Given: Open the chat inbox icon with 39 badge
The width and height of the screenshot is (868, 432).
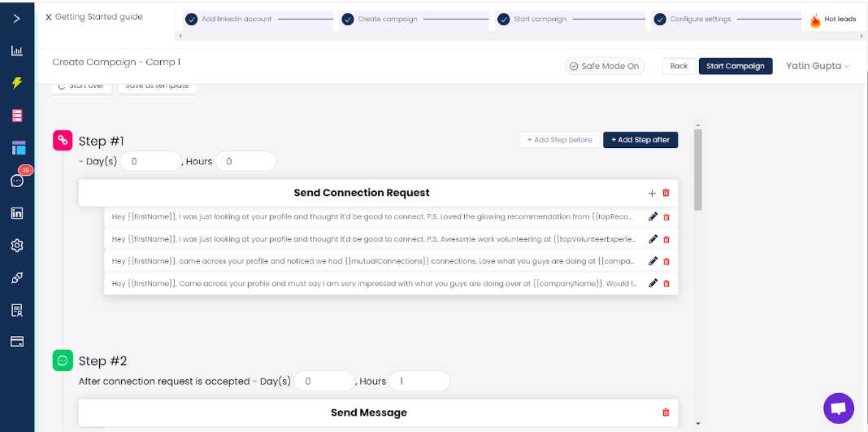Looking at the screenshot, I should 17,181.
